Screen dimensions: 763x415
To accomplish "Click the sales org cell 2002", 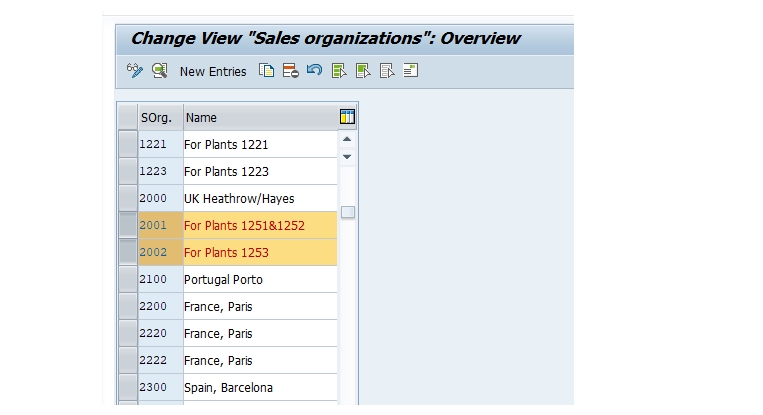I will 161,253.
